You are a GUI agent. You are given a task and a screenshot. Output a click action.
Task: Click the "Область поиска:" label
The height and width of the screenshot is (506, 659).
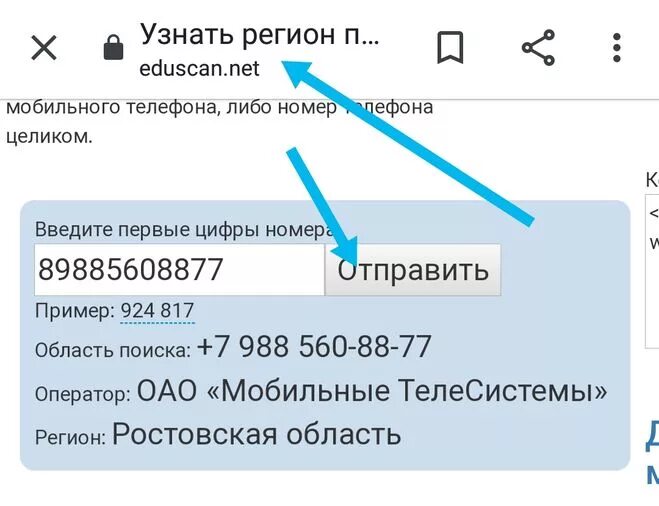113,350
